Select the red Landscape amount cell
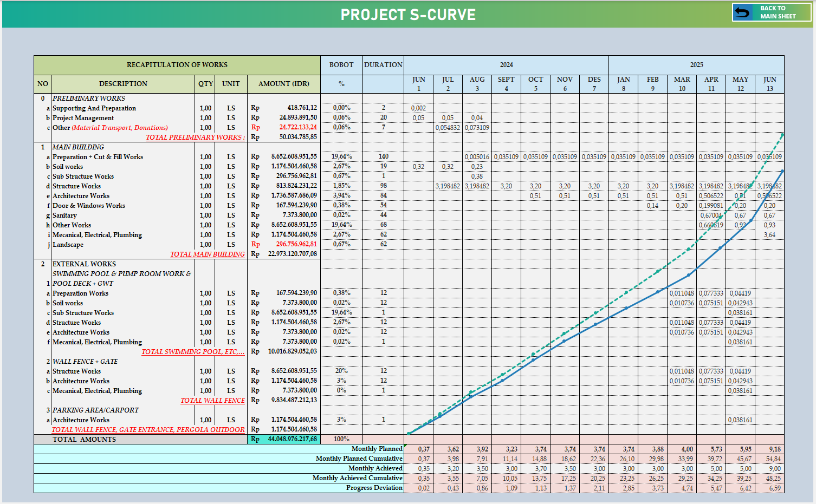 point(284,245)
